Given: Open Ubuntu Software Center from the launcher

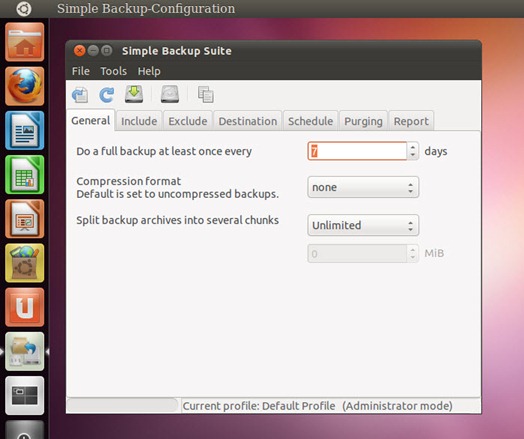Looking at the screenshot, I should click(x=25, y=263).
